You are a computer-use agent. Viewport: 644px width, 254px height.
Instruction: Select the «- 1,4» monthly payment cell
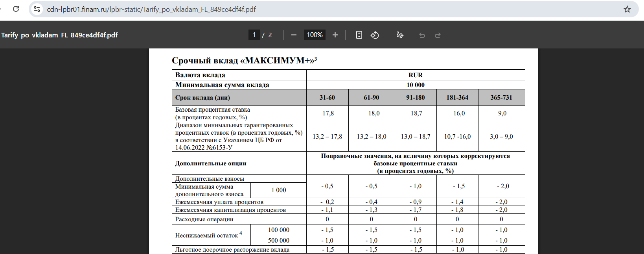pyautogui.click(x=457, y=202)
